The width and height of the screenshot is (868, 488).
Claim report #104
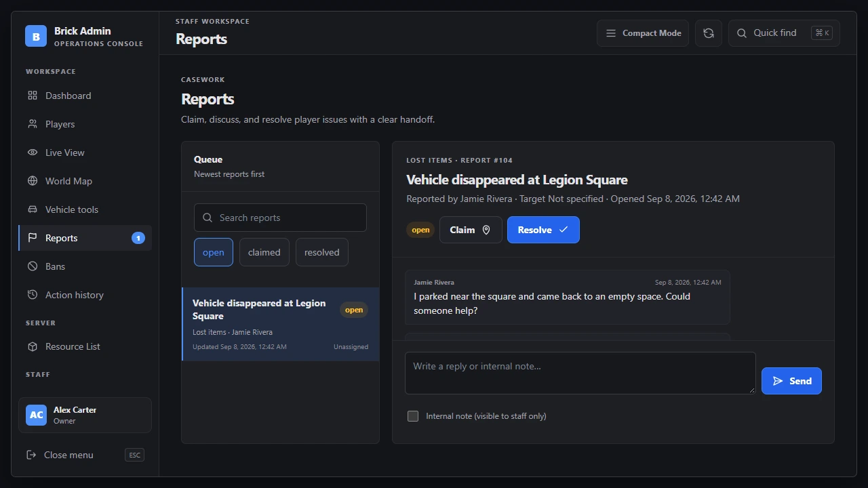pos(471,230)
